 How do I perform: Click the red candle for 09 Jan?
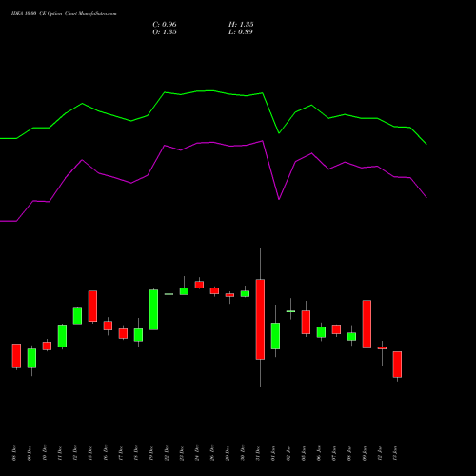pyautogui.click(x=367, y=324)
